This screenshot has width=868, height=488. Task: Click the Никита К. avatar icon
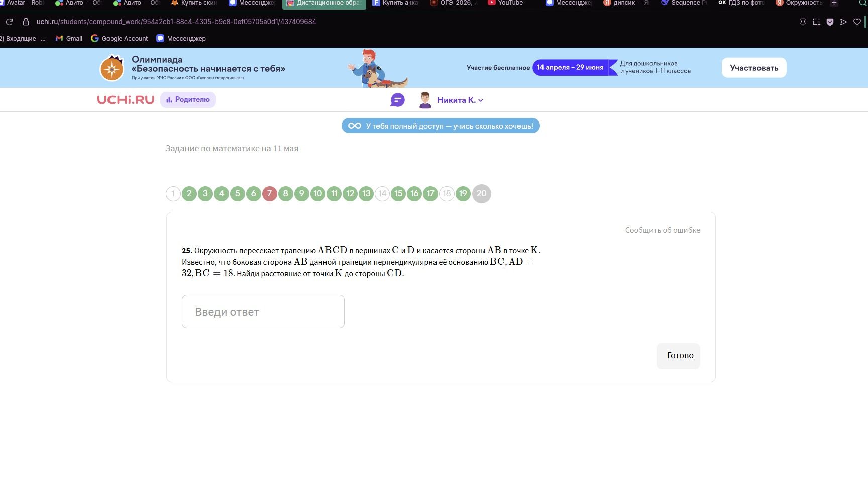(425, 100)
